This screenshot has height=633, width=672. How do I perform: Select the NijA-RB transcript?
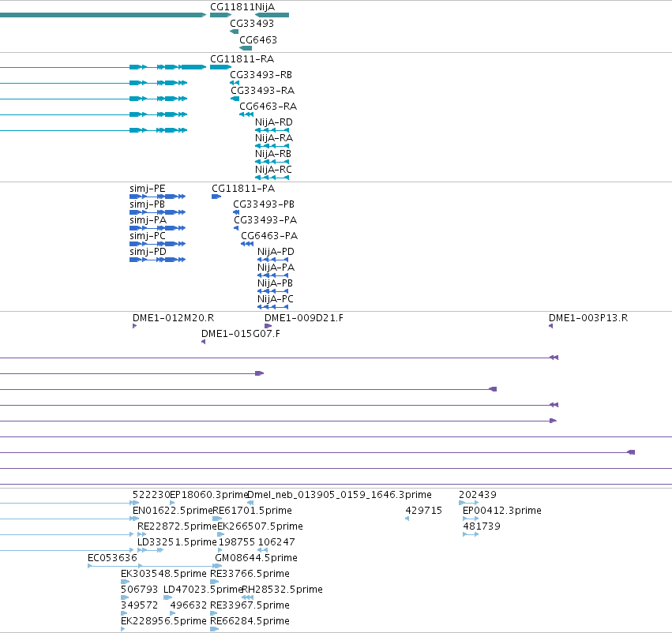(x=273, y=154)
